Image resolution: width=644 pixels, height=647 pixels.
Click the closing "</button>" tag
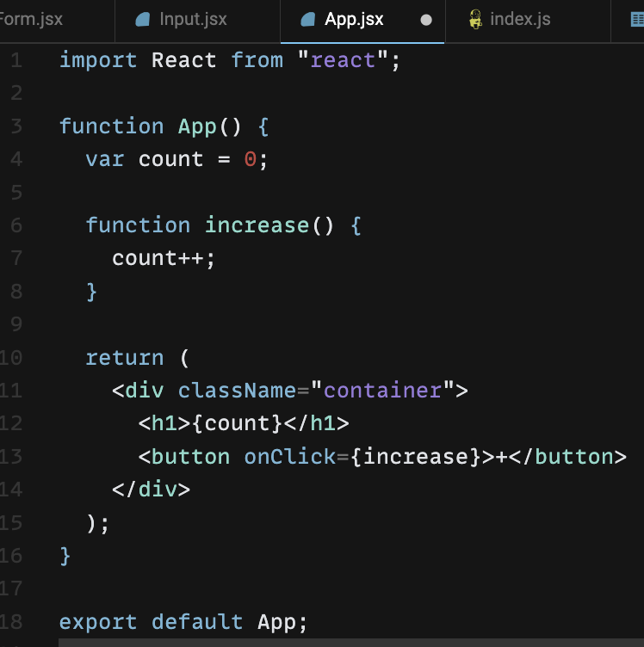tap(568, 457)
